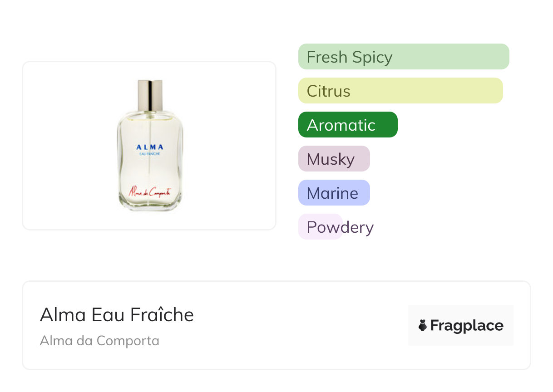Screen dimensions: 553x392
Task: Click the Musky text label
Action: [x=331, y=159]
